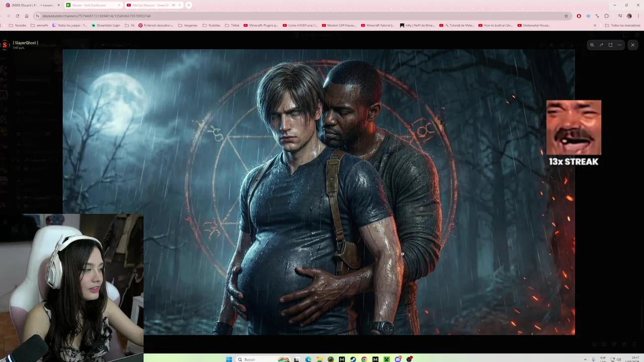The image size is (644, 362).
Task: Open taskbar volume control
Action: point(619,359)
